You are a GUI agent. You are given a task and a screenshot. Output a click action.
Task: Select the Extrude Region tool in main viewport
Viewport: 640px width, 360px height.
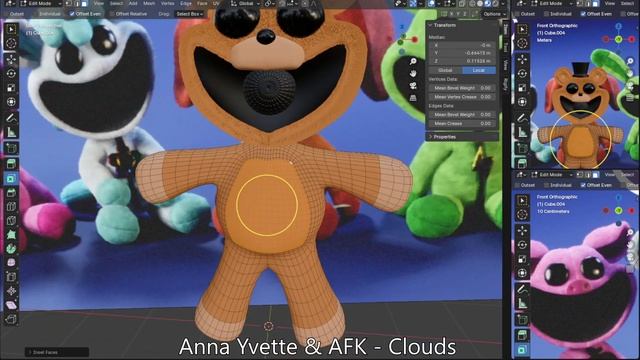[x=11, y=164]
